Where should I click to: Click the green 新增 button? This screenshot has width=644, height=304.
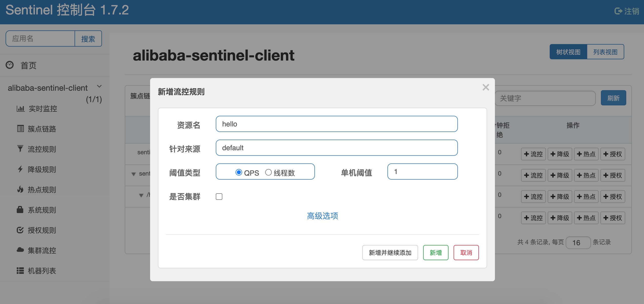click(x=436, y=253)
